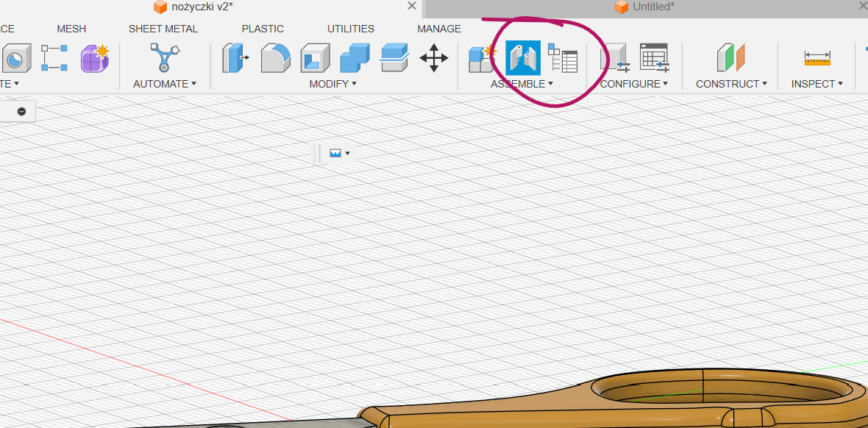The width and height of the screenshot is (868, 428).
Task: Click the Configure Model icon
Action: point(616,58)
